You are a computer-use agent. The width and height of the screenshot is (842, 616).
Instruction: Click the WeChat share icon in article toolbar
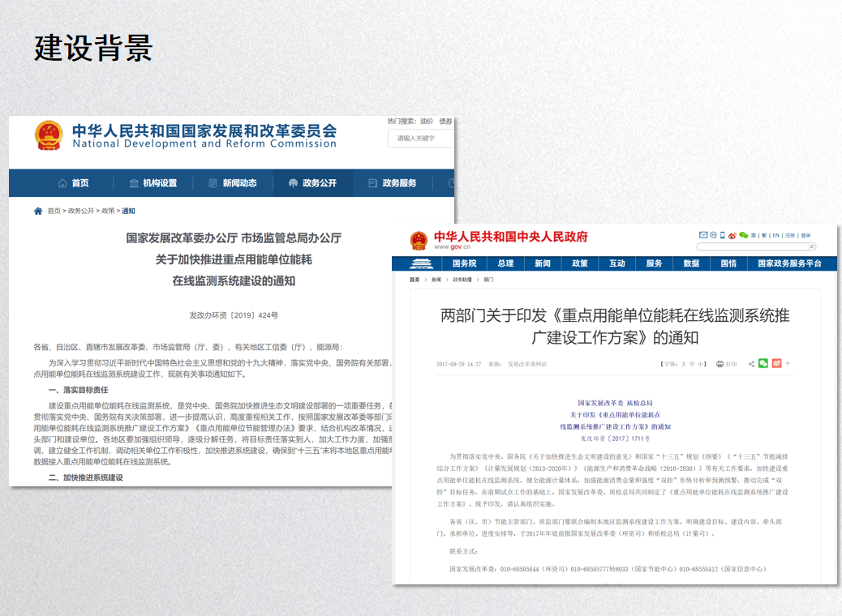pos(763,363)
